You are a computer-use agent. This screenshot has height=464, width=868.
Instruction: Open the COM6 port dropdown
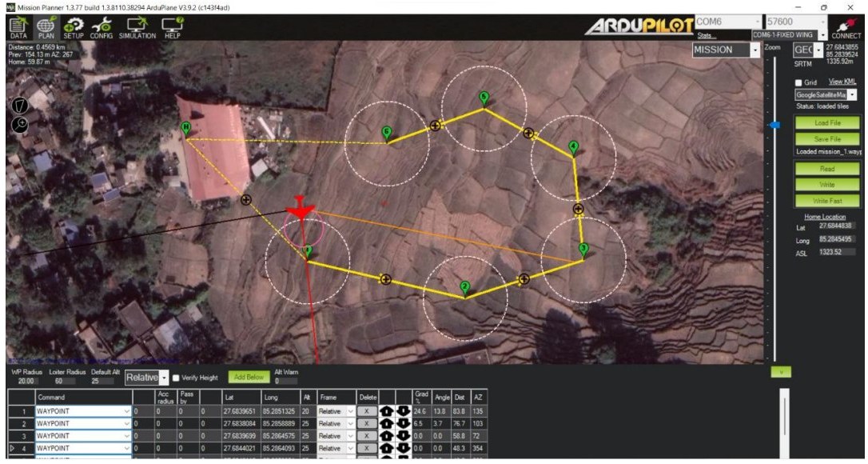click(x=728, y=22)
